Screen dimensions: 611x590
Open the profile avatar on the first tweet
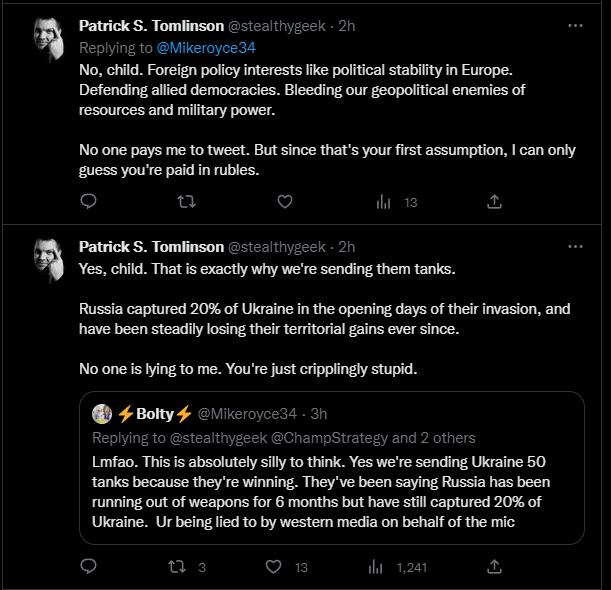(x=49, y=39)
